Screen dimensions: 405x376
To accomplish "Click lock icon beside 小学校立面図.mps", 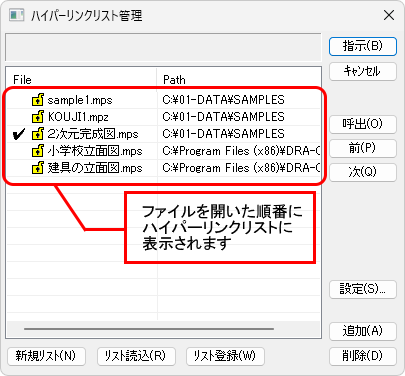I will coord(38,151).
